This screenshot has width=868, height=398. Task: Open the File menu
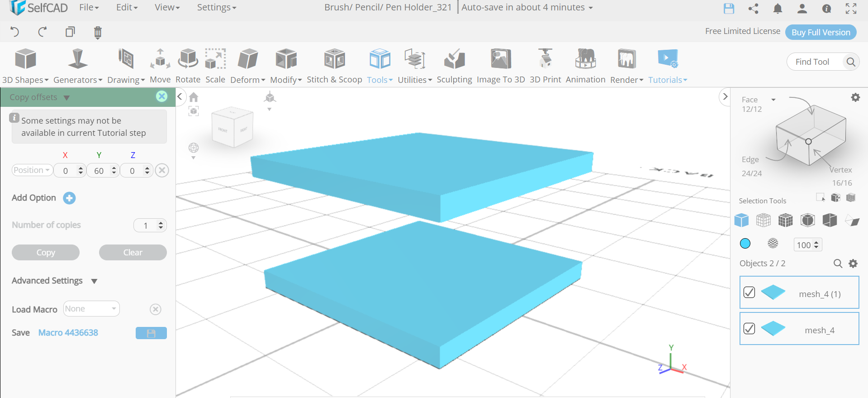[x=89, y=7]
